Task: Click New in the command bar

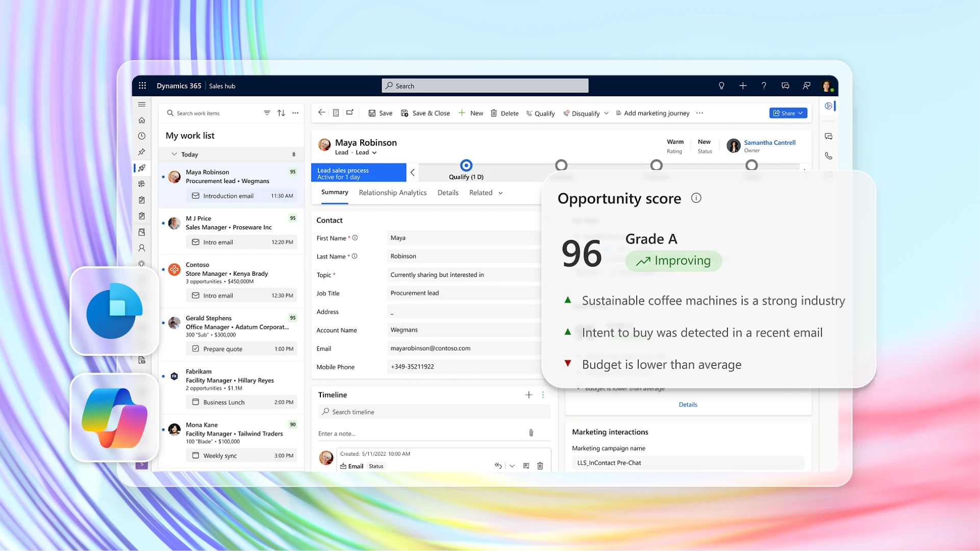Action: (x=471, y=113)
